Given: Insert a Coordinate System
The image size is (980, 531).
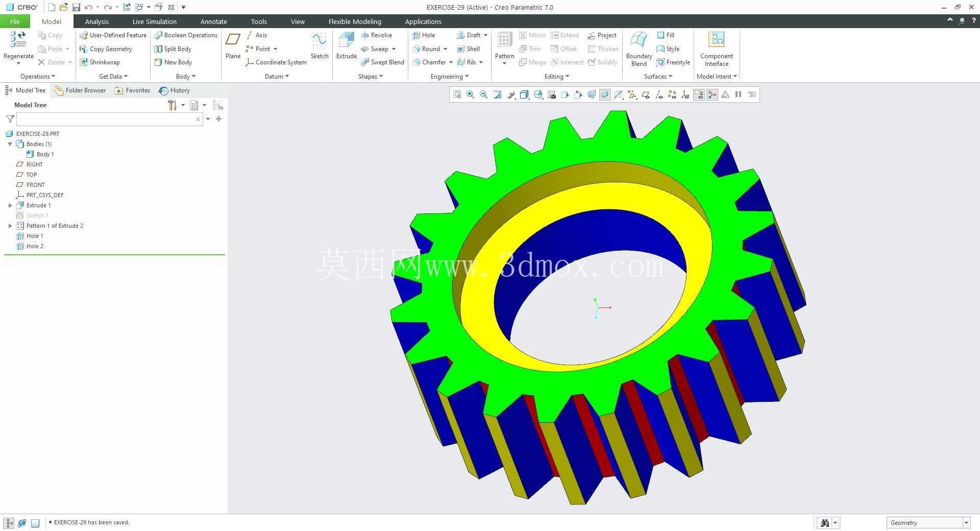Looking at the screenshot, I should 276,62.
